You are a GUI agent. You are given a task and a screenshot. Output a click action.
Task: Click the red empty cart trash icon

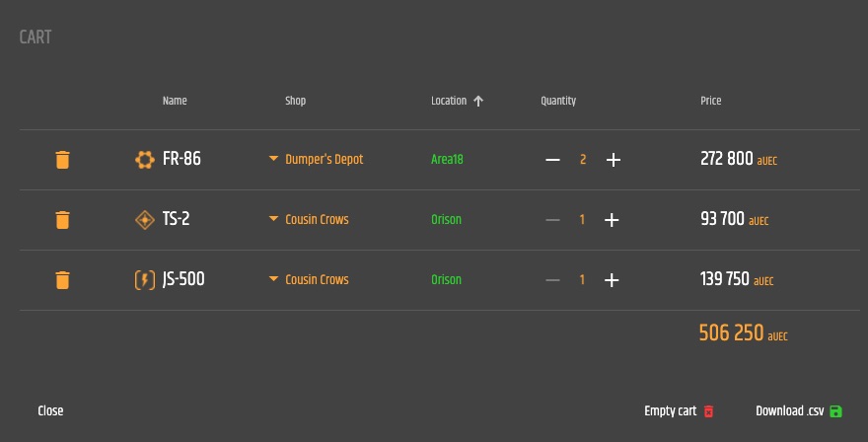pos(708,411)
